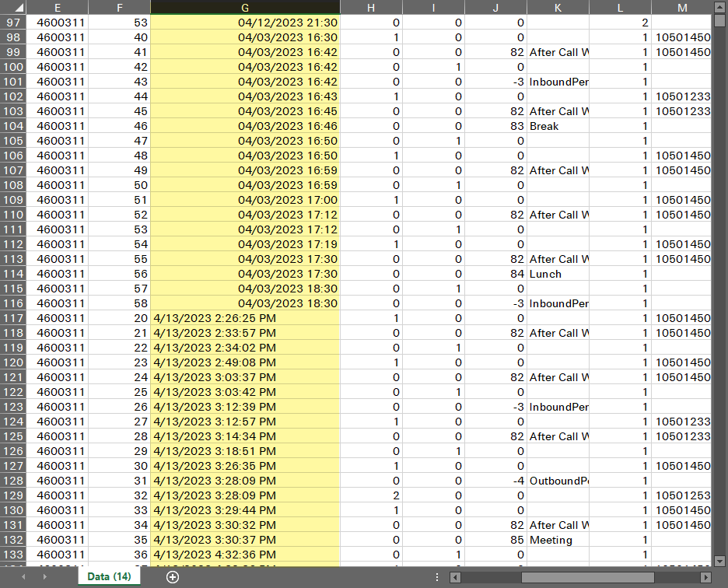The image size is (728, 588).
Task: Switch to the Data (14) sheet tab
Action: pos(108,577)
